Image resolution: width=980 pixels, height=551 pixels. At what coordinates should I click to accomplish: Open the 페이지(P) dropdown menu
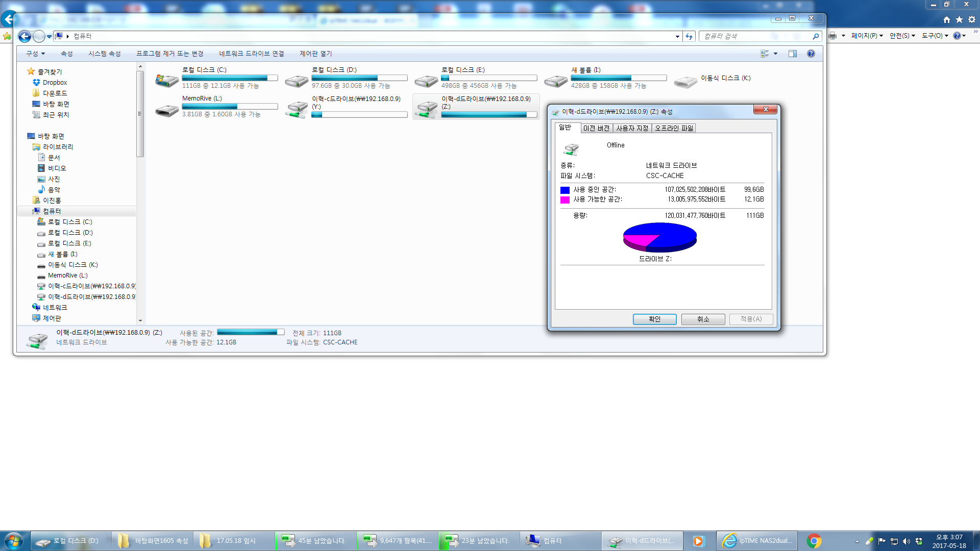point(867,36)
